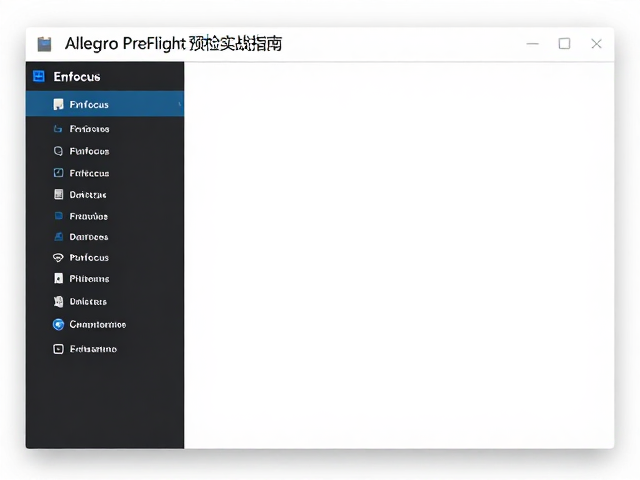Click the solid blue folder icon beside 'Frauvioe'
Screen dimensions: 640x480
[58, 216]
